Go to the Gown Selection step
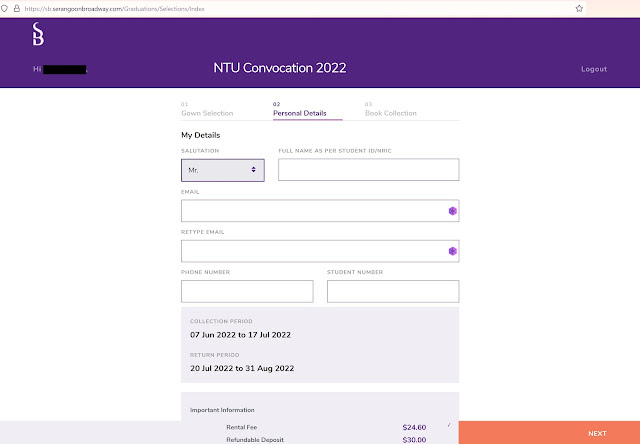Image resolution: width=640 pixels, height=444 pixels. [207, 110]
